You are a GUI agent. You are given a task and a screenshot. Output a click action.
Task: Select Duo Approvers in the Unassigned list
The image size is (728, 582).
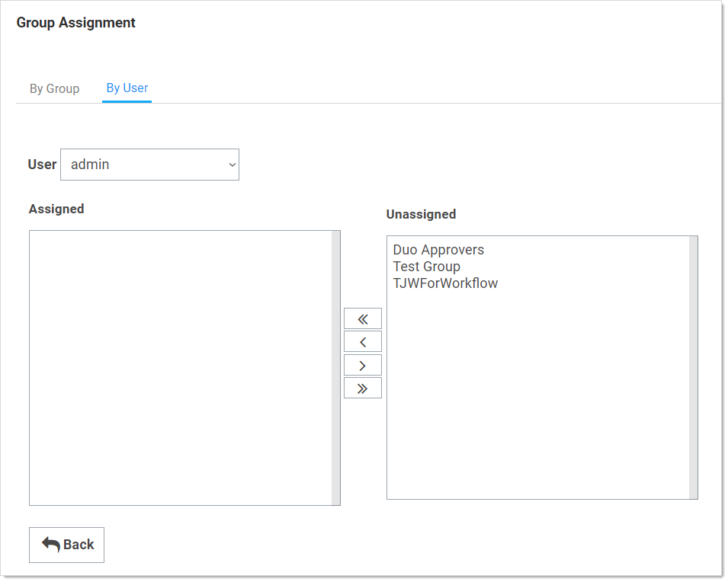pyautogui.click(x=438, y=250)
